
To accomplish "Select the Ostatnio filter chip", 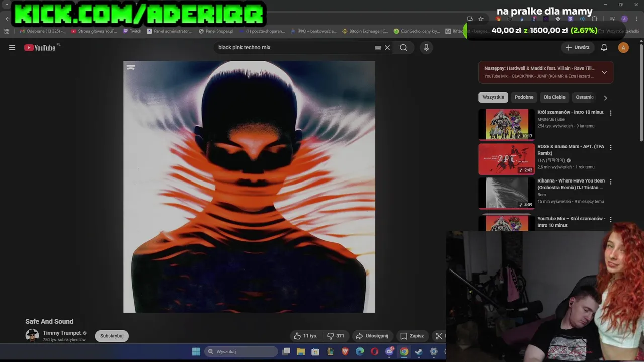I will (585, 97).
